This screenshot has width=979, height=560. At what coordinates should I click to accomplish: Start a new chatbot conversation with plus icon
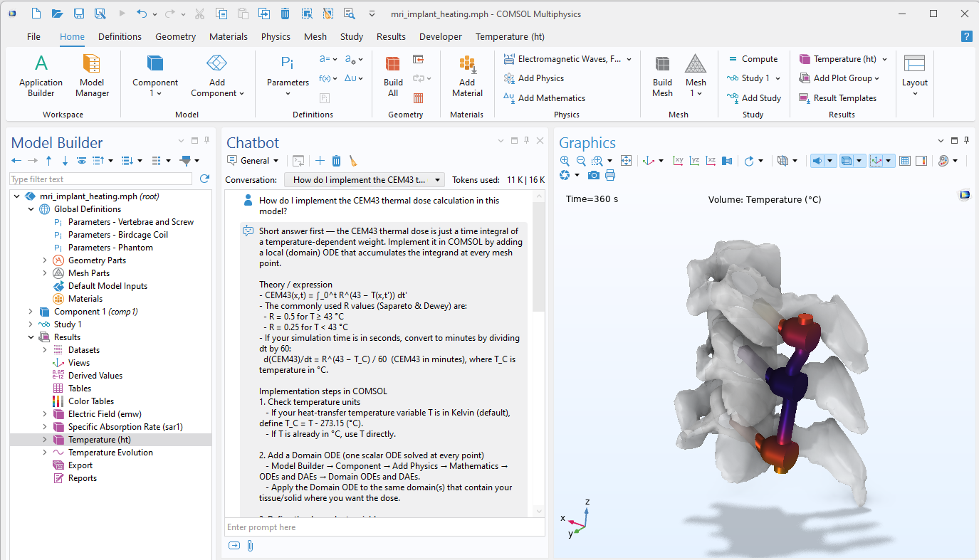point(320,161)
